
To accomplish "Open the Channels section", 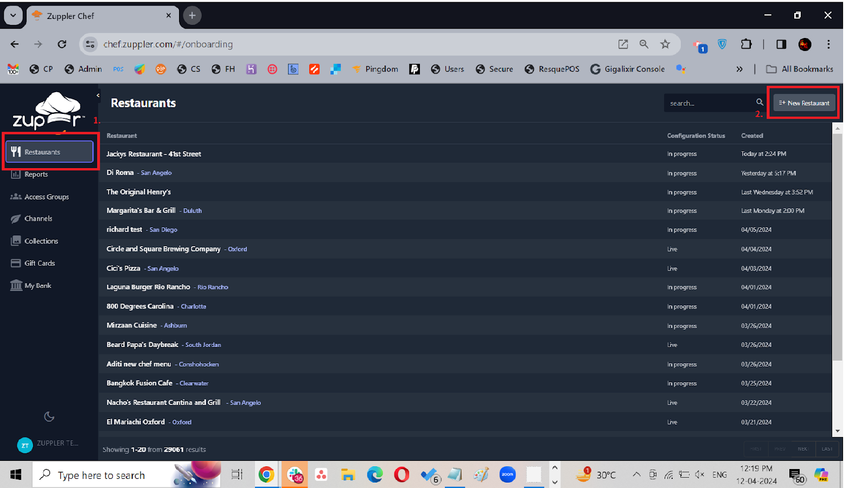I will (38, 219).
